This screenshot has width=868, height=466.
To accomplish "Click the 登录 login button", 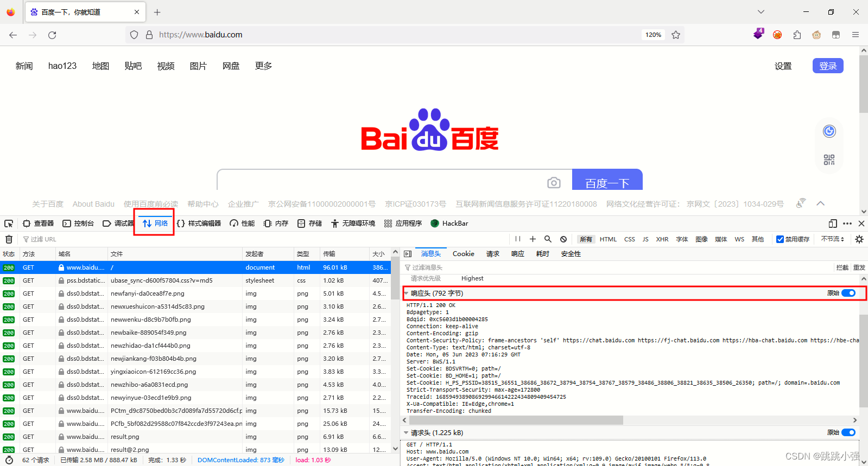I will click(x=828, y=66).
